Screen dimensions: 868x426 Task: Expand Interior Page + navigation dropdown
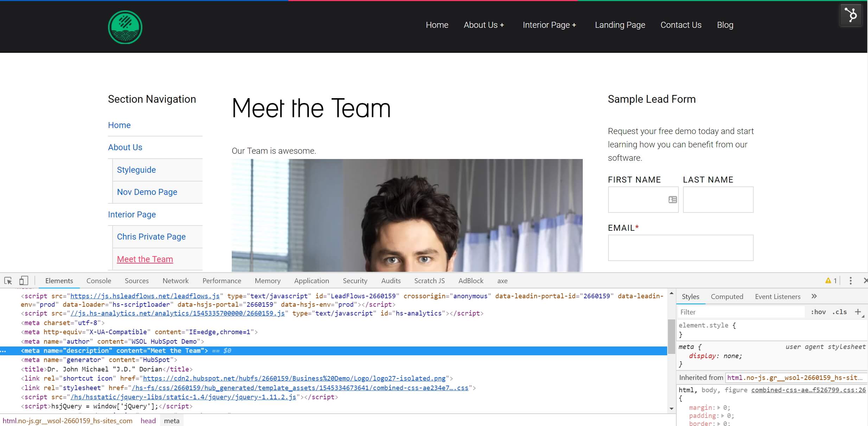(x=549, y=25)
